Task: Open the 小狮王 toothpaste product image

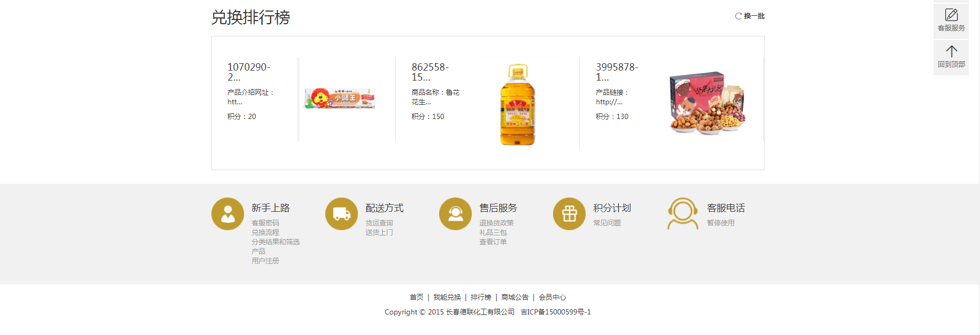Action: point(339,98)
